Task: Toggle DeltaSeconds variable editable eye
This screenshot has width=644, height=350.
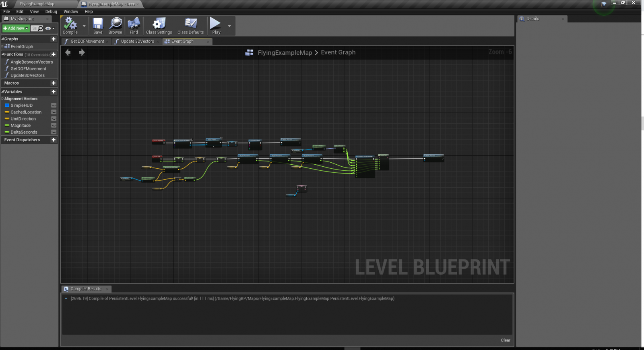Action: [54, 132]
